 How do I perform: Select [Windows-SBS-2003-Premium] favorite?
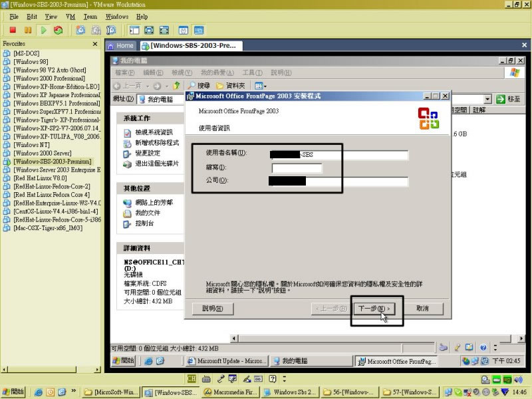(x=53, y=161)
